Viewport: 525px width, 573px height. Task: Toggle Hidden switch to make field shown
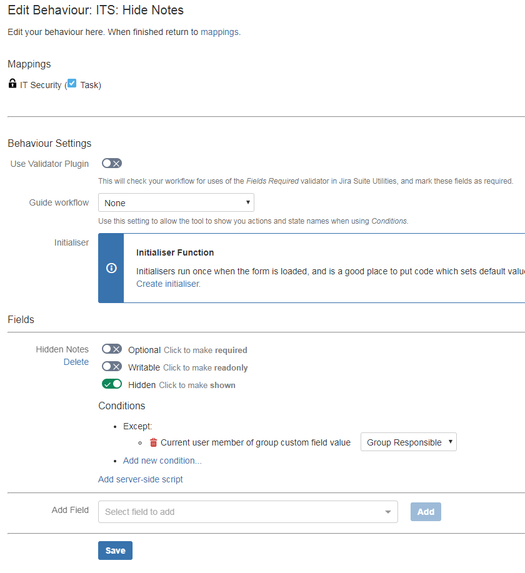(112, 384)
